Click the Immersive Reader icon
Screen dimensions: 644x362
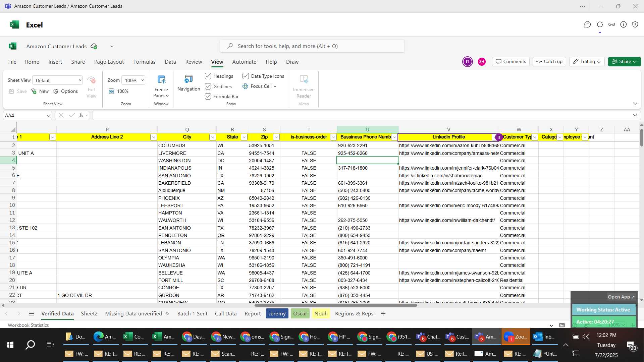[304, 79]
